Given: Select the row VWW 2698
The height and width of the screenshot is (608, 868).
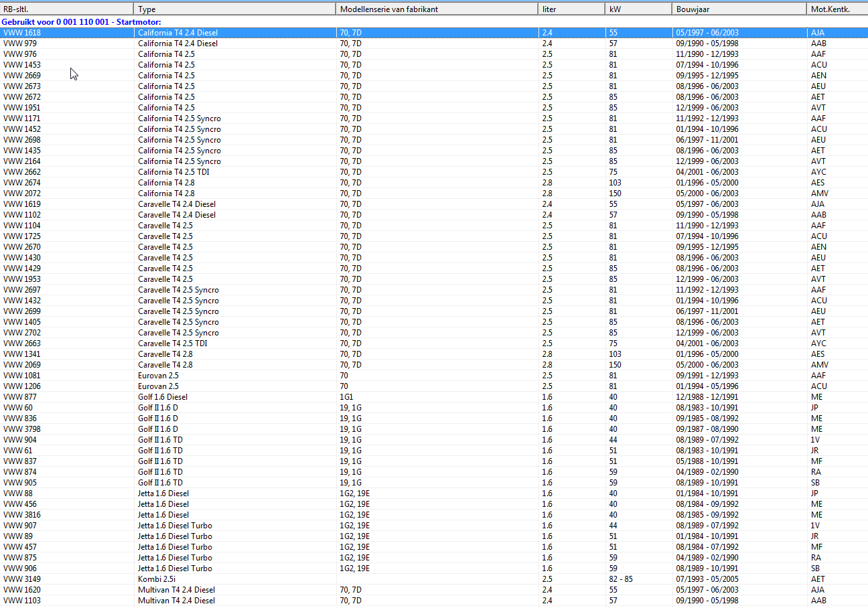Looking at the screenshot, I should point(434,140).
